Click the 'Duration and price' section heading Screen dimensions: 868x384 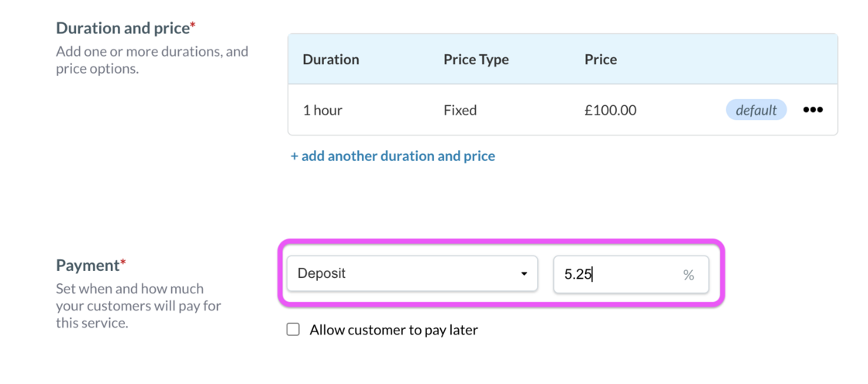click(x=122, y=28)
